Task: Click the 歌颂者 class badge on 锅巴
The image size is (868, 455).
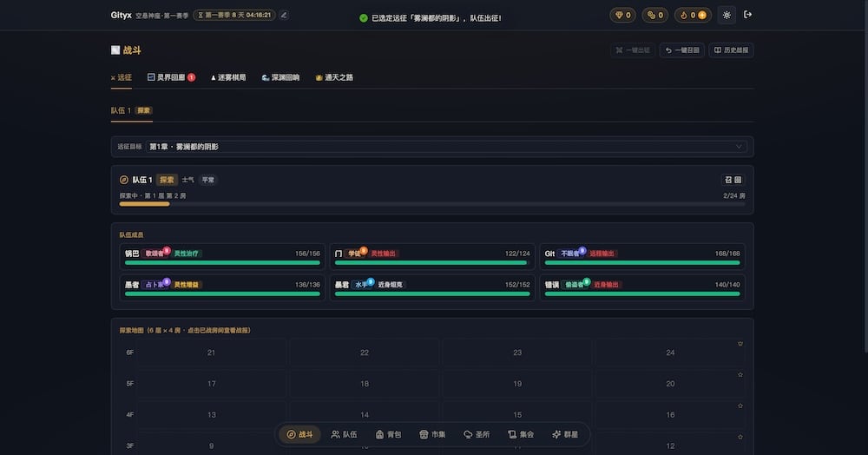Action: (x=155, y=254)
